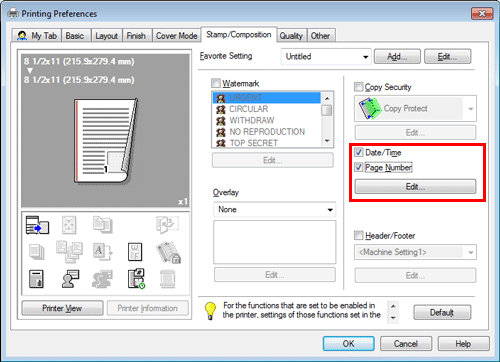The width and height of the screenshot is (500, 362).
Task: Switch to the Quality tab
Action: [x=291, y=36]
